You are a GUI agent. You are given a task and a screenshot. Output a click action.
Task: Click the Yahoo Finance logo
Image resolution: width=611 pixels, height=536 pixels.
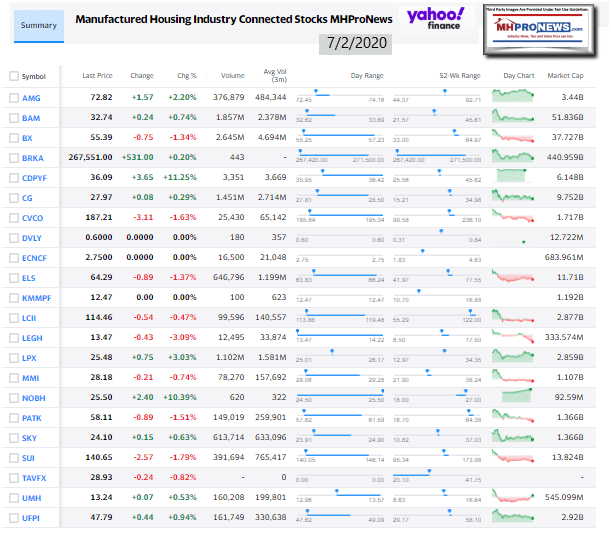point(435,18)
